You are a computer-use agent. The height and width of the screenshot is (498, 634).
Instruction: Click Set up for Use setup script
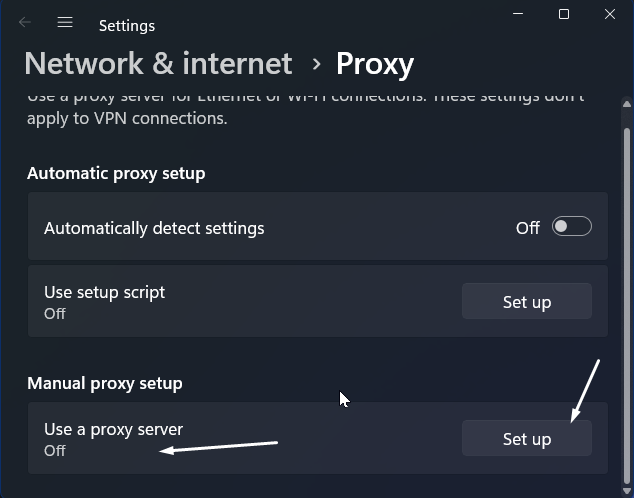[x=526, y=302]
